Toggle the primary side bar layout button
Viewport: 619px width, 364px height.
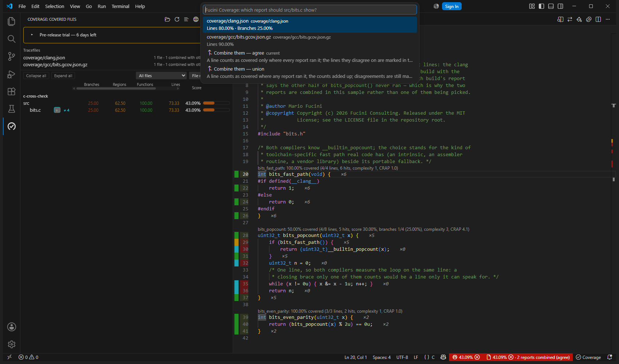coord(541,6)
